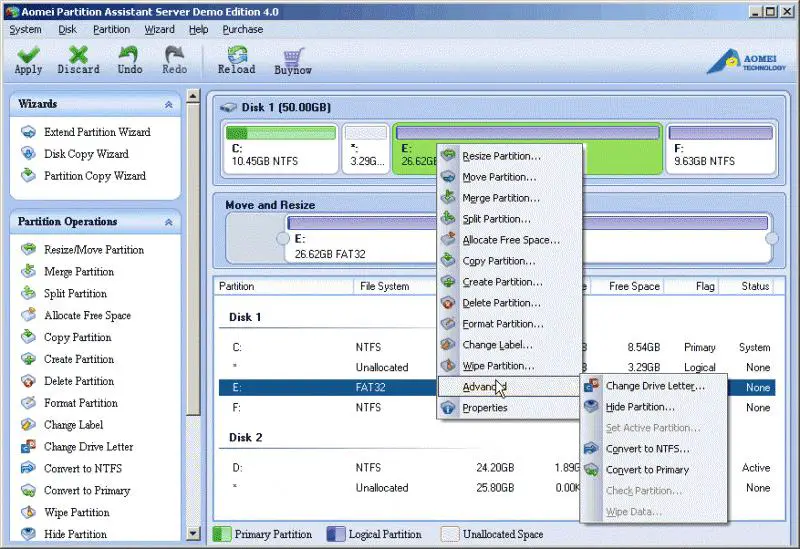
Task: Click the Format Partition sidebar icon
Action: click(29, 403)
